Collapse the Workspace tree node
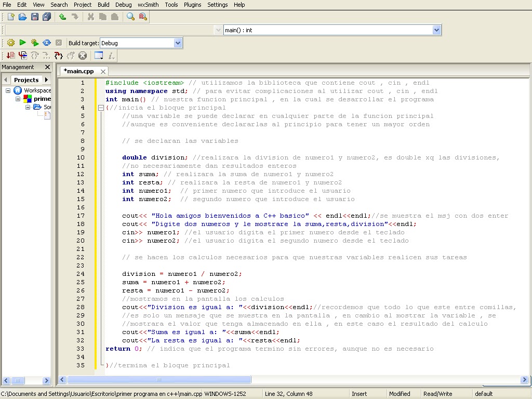The width and height of the screenshot is (532, 399). 8,90
